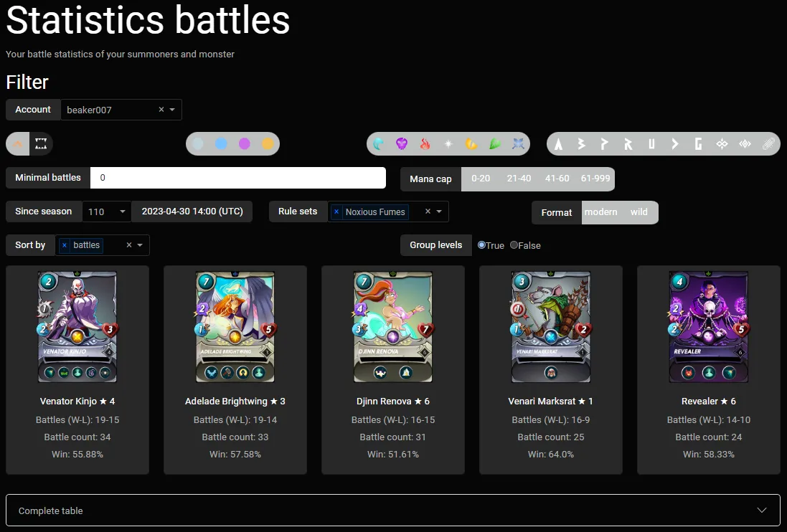Toggle modern format

tap(600, 212)
